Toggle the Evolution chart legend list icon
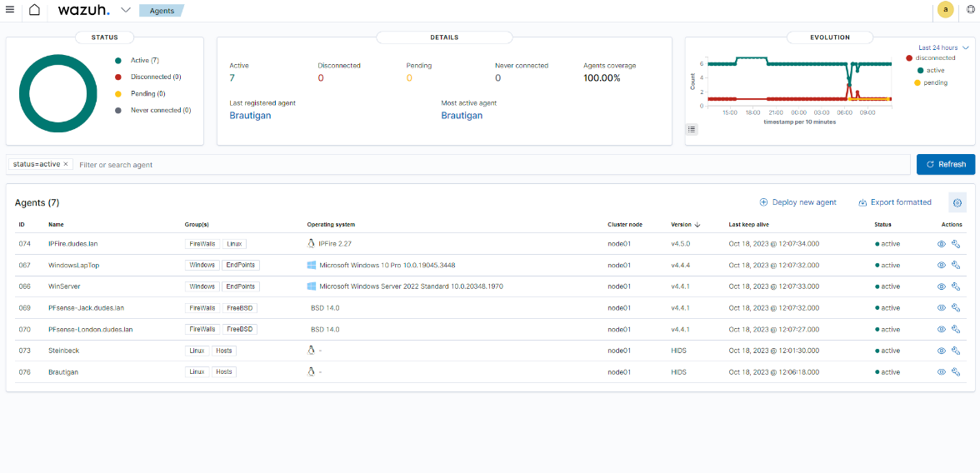Viewport: 980px width, 473px height. (692, 129)
